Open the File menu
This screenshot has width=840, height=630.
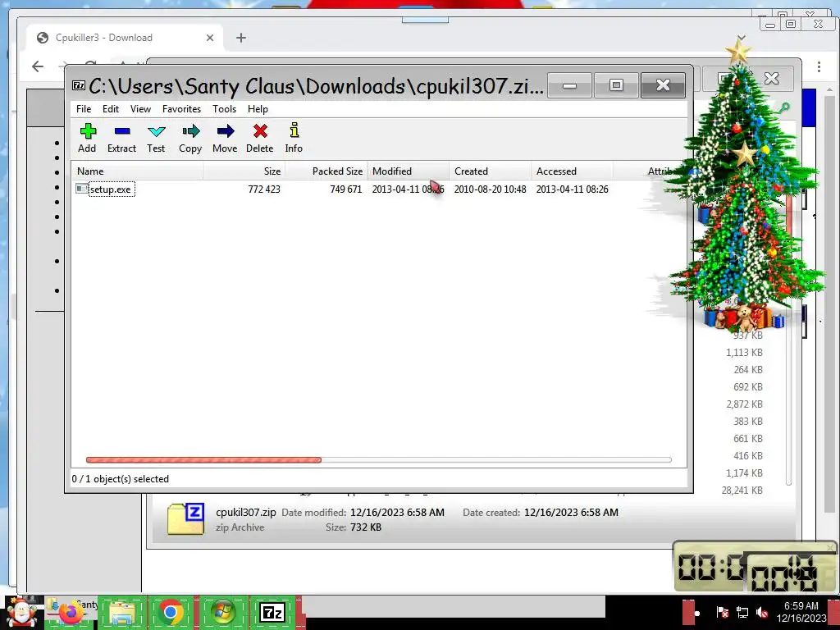tap(84, 109)
